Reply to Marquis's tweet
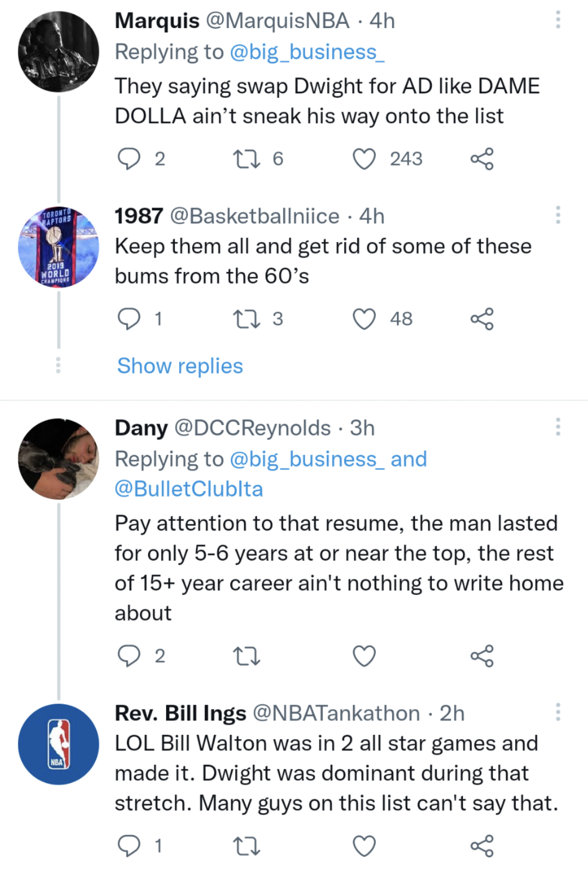This screenshot has height=875, width=588. coord(129,159)
